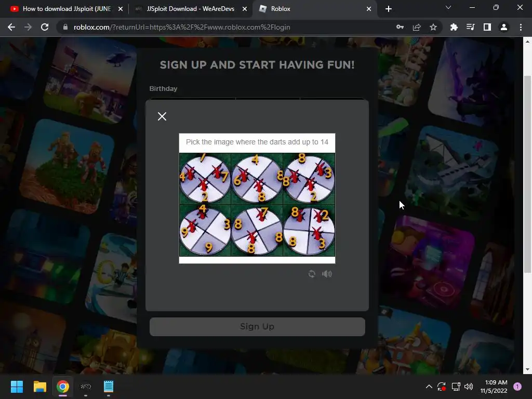
Task: Pick the bottom-left dartboard image
Action: 205,230
